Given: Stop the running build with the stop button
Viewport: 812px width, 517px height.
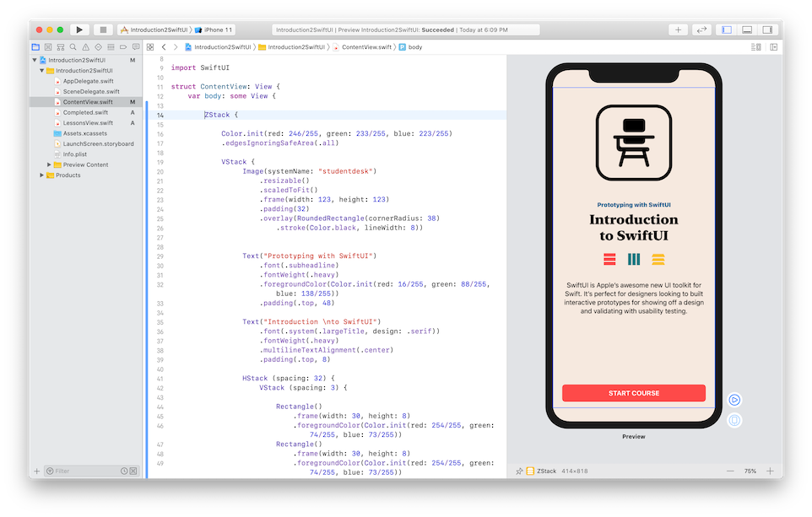Looking at the screenshot, I should 103,30.
